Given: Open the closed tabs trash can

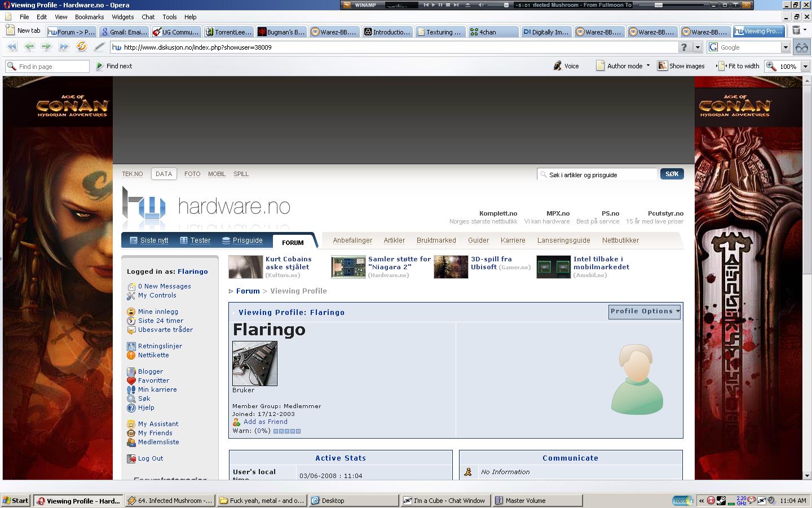Looking at the screenshot, I should pos(797,31).
